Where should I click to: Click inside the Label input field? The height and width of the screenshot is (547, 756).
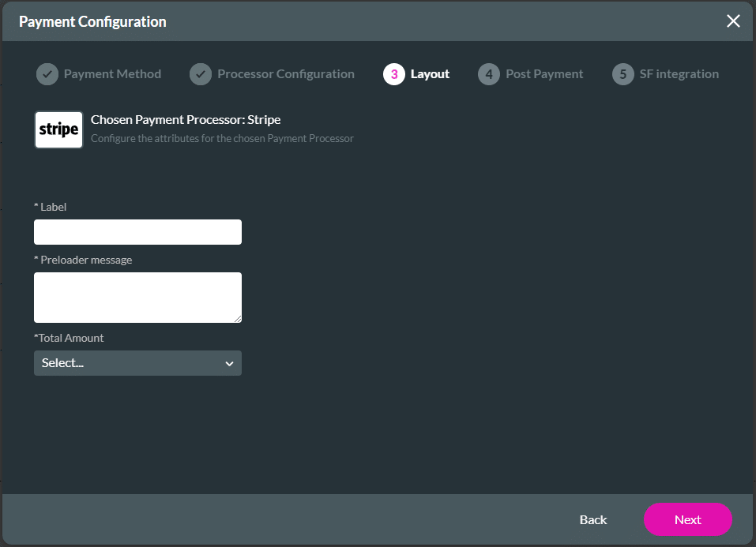tap(137, 231)
